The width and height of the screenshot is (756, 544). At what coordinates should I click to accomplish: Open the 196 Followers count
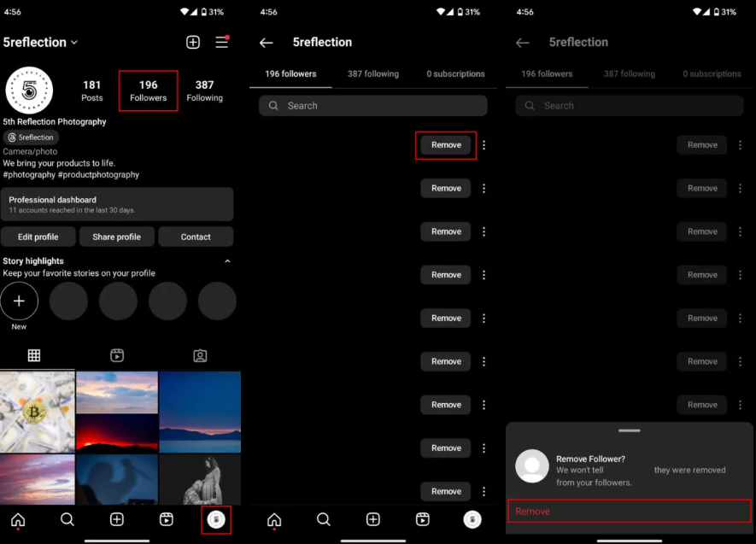(x=148, y=91)
